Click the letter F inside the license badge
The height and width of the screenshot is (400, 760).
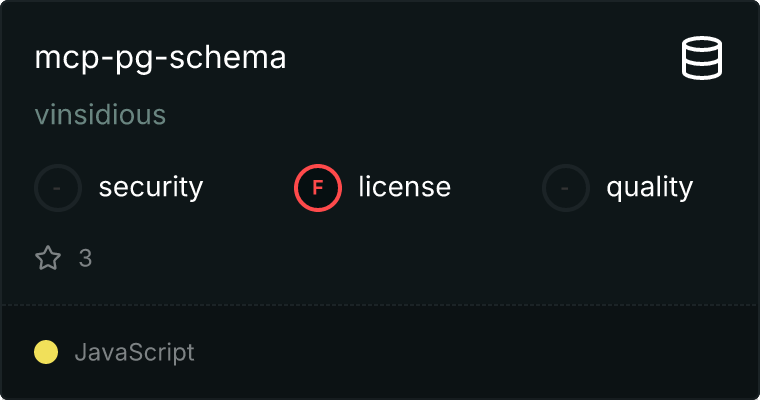tap(318, 187)
